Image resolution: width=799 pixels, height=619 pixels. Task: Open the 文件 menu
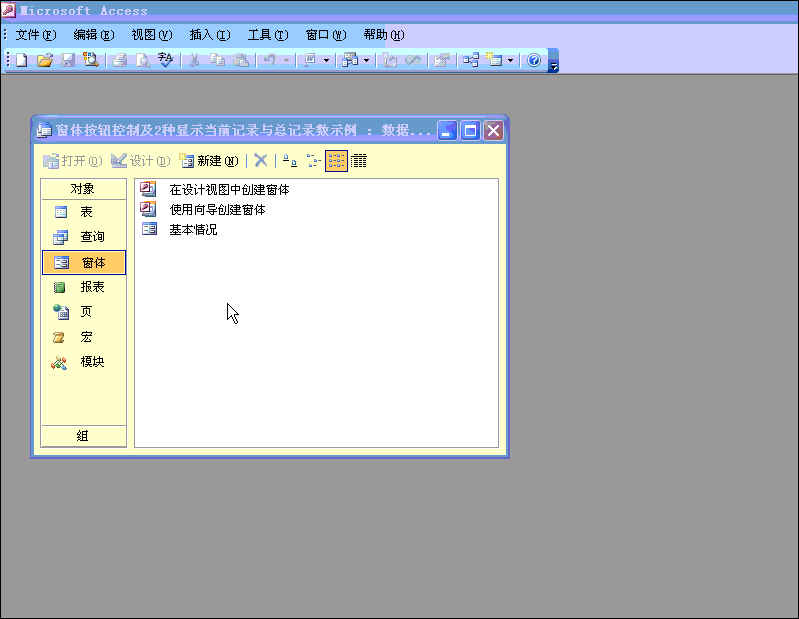(x=35, y=35)
